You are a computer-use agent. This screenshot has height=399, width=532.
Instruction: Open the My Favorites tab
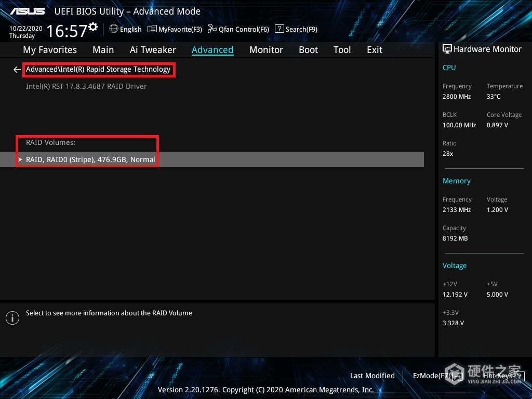50,50
